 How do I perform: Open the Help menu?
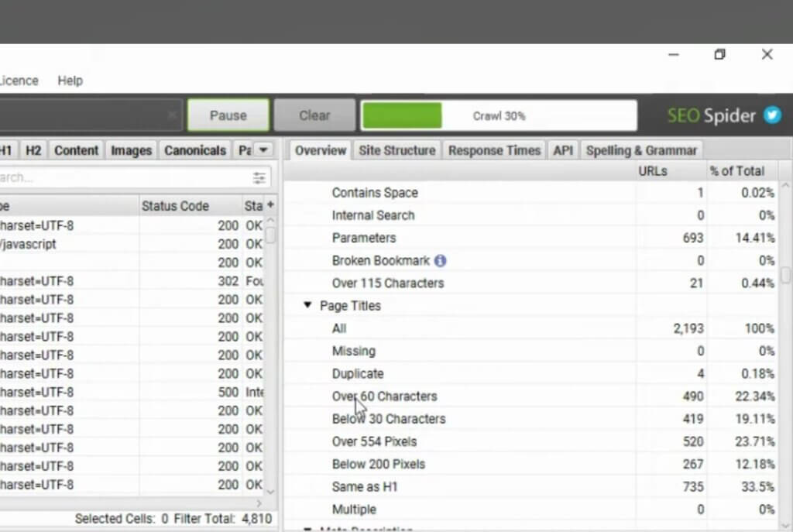[x=70, y=81]
